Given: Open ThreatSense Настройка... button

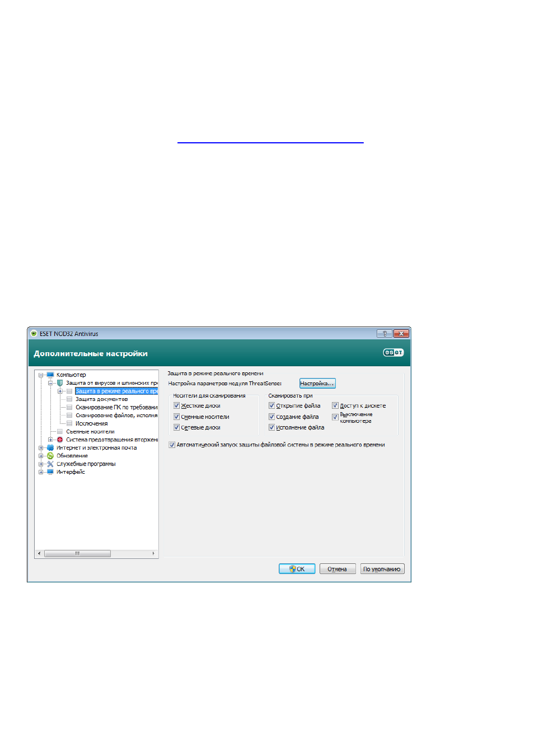Looking at the screenshot, I should tap(317, 384).
